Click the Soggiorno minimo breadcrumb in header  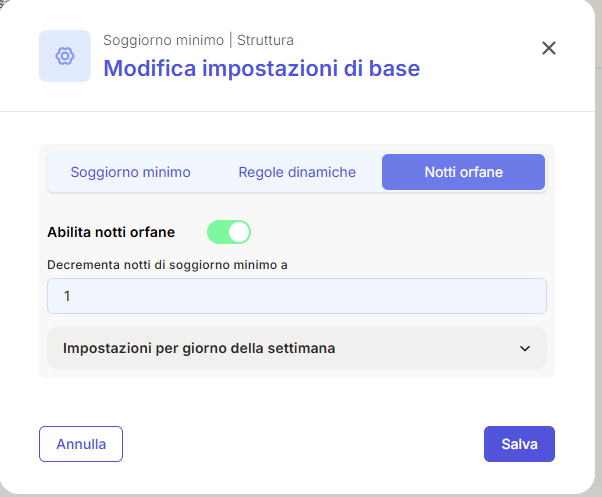coord(164,40)
